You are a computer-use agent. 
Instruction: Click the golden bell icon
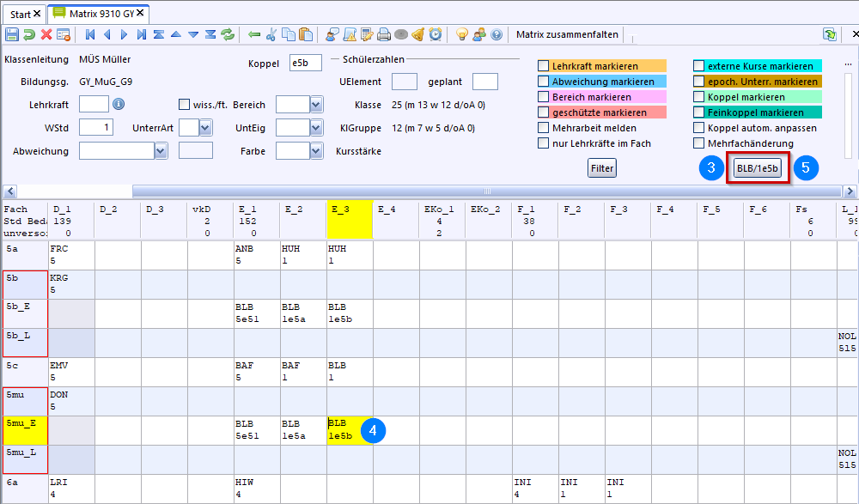[x=418, y=34]
